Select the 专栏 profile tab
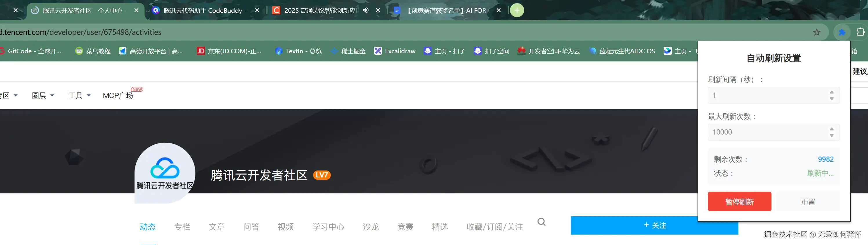Viewport: 868px width, 245px height. (x=182, y=227)
